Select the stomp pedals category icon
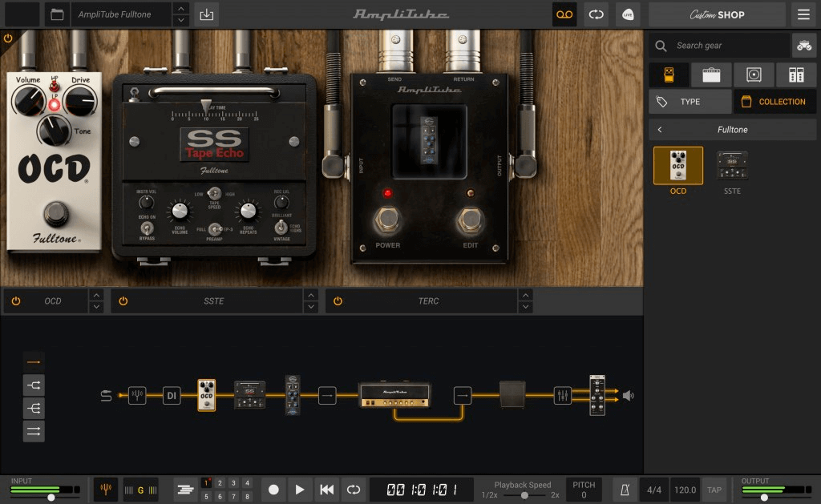 [x=669, y=75]
